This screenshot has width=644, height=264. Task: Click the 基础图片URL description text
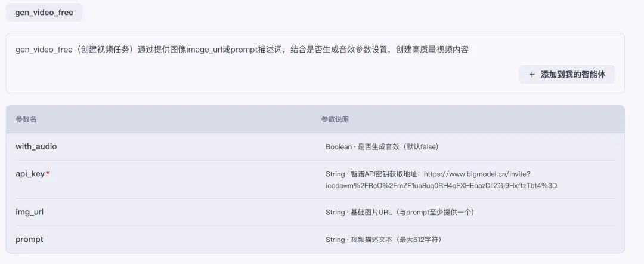tap(371, 213)
